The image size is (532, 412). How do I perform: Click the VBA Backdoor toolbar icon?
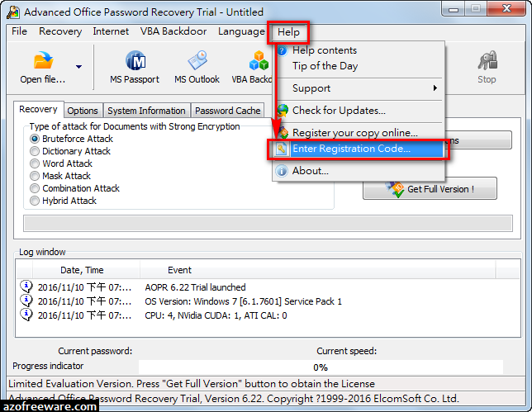[259, 60]
